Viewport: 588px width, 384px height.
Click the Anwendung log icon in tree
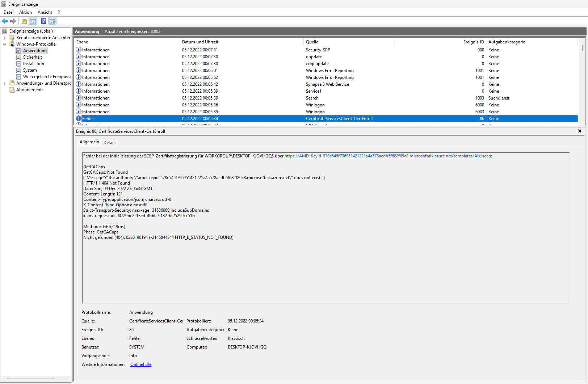18,51
